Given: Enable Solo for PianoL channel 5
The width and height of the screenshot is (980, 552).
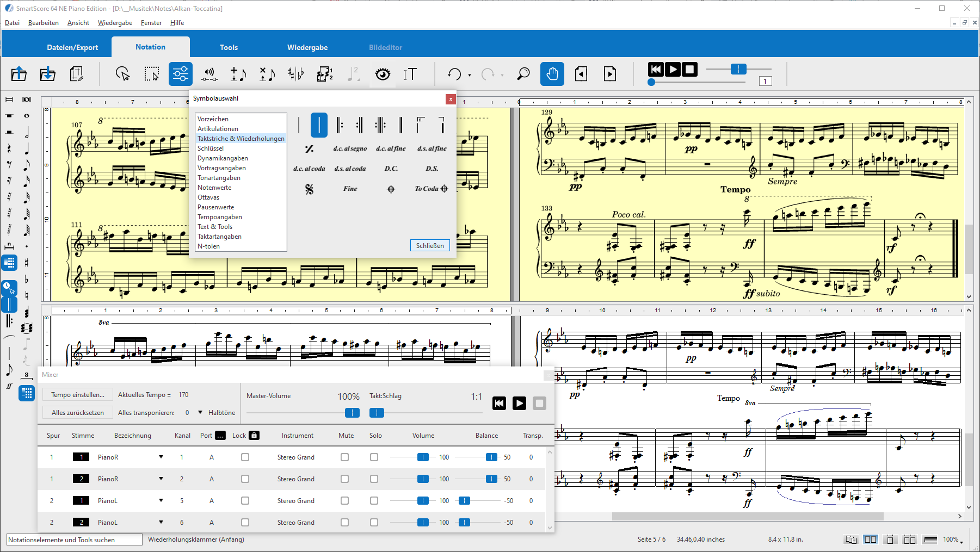Looking at the screenshot, I should click(374, 501).
